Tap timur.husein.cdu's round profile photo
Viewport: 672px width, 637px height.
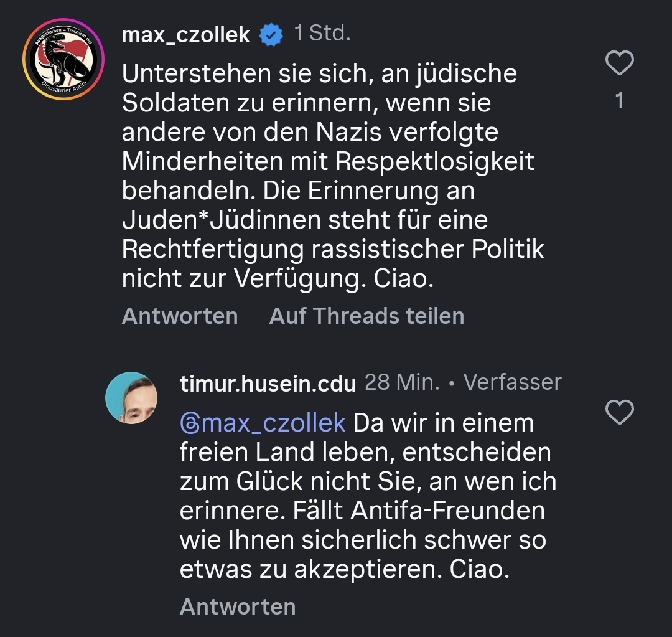coord(131,398)
